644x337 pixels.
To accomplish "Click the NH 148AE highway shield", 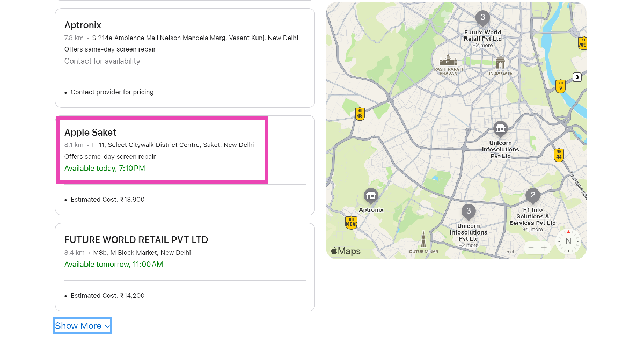I will coord(352,223).
